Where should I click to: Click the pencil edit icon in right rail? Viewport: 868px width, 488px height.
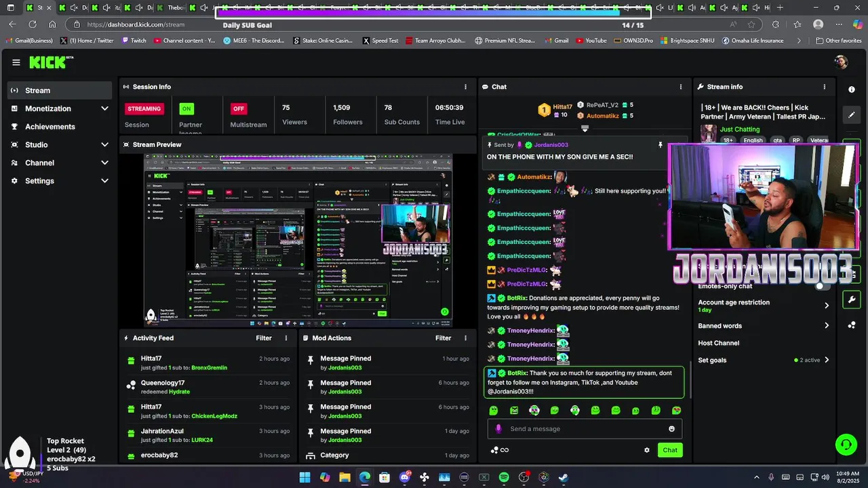852,115
